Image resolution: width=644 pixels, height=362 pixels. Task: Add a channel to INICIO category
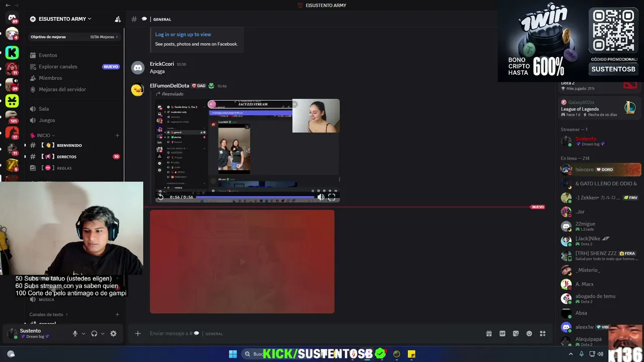[117, 135]
